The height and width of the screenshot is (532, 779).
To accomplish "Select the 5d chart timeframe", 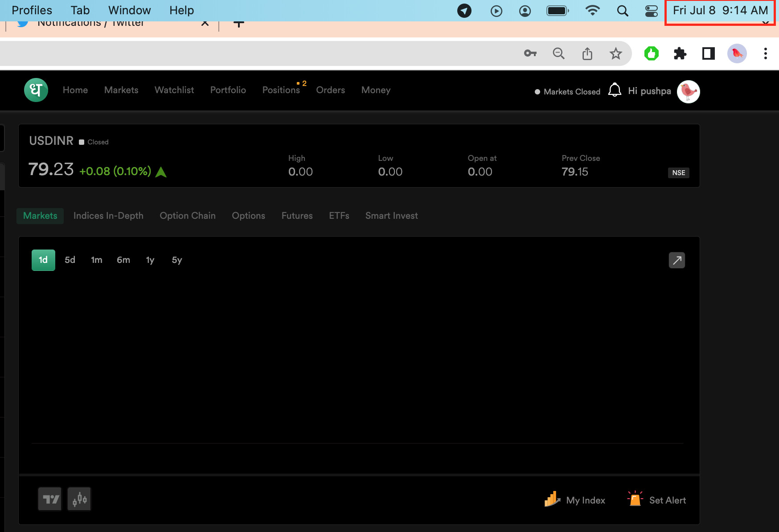I will tap(70, 260).
